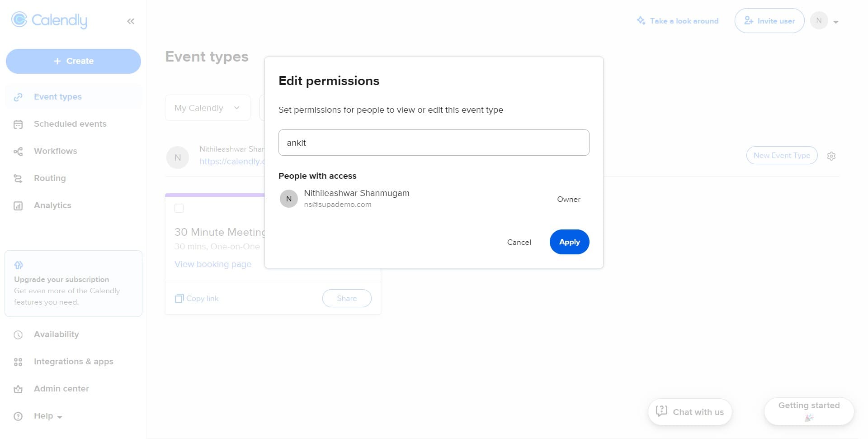This screenshot has height=439, width=868.
Task: Expand the Help menu chevron
Action: 60,417
